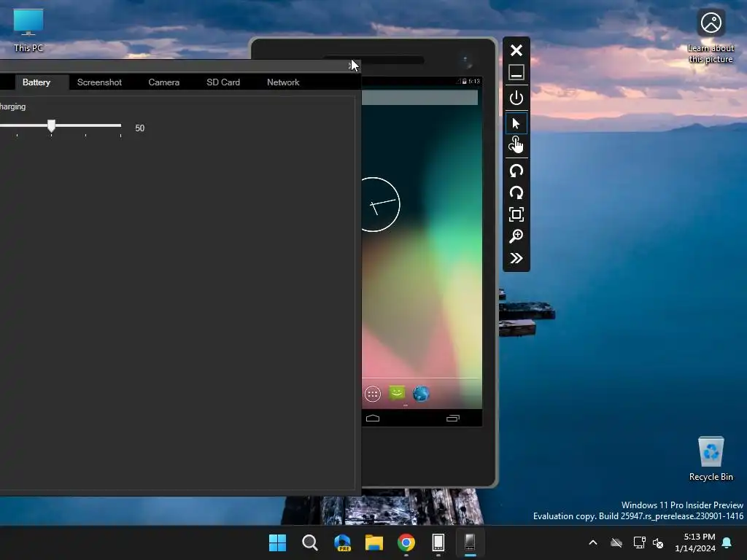Minimize the emulator from toolbar
747x560 pixels.
click(x=516, y=72)
